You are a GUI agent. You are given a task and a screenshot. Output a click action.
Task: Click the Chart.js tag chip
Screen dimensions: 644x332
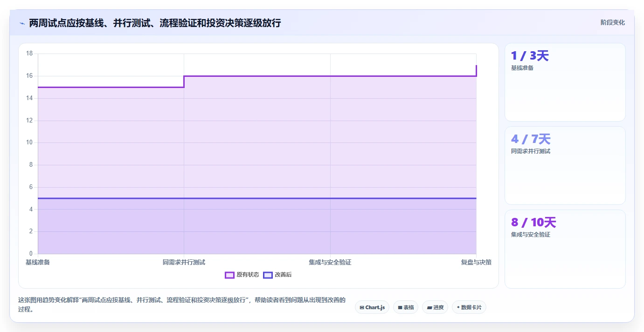[372, 307]
